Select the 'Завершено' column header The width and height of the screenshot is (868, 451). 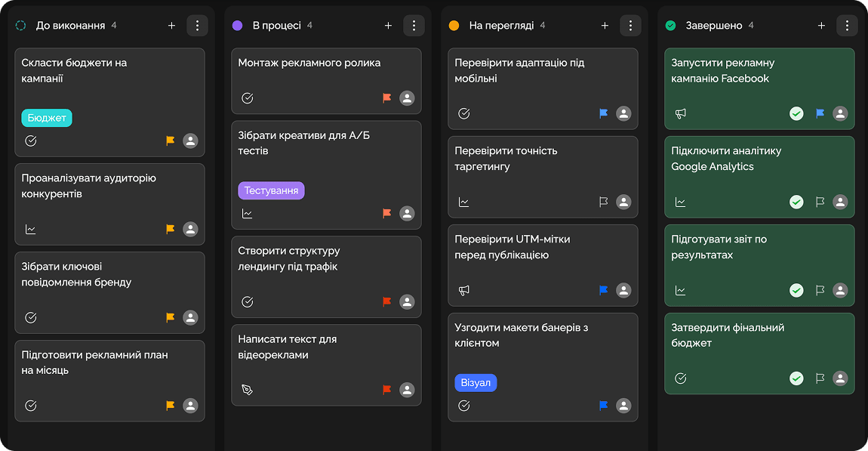713,26
